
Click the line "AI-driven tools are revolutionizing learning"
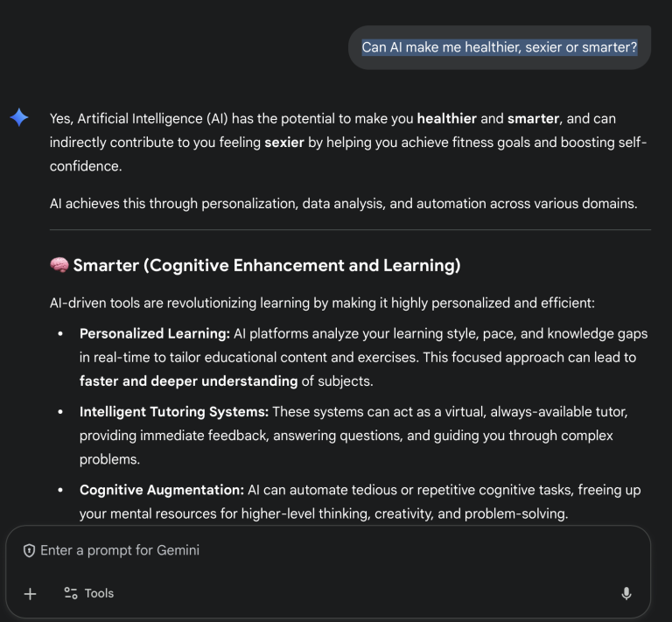click(x=322, y=304)
